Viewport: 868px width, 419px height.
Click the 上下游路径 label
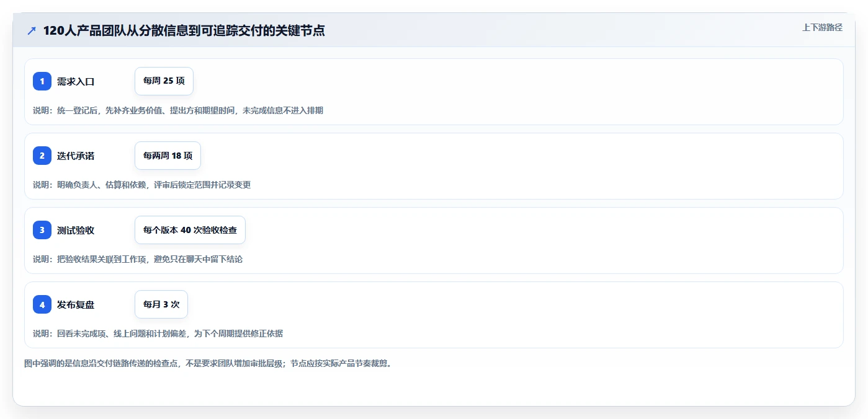point(822,27)
